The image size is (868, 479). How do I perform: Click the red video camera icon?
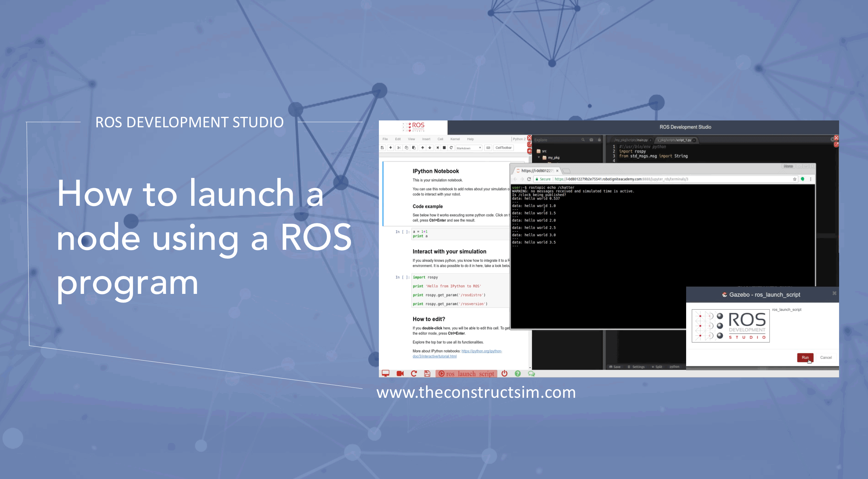400,374
